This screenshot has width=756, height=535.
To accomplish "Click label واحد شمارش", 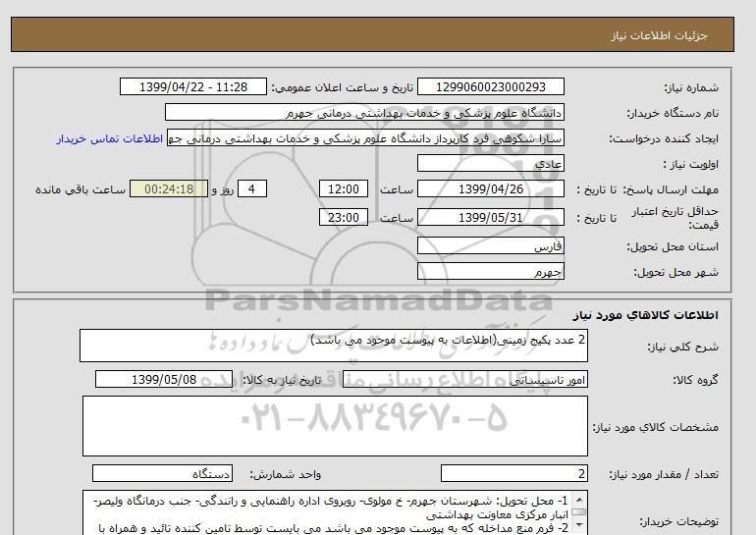I will point(286,475).
